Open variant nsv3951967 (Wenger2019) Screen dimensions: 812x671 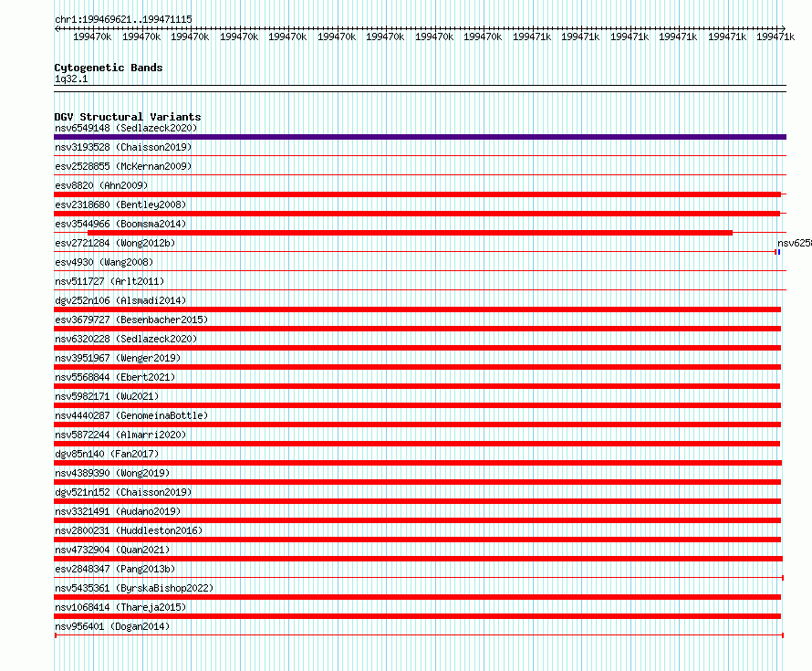tap(118, 358)
